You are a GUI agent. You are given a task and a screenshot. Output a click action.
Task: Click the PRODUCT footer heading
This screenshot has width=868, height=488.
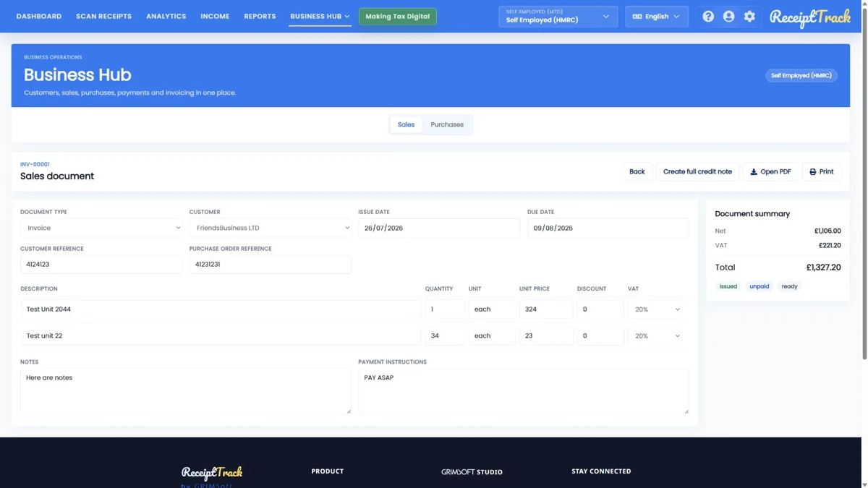point(328,471)
